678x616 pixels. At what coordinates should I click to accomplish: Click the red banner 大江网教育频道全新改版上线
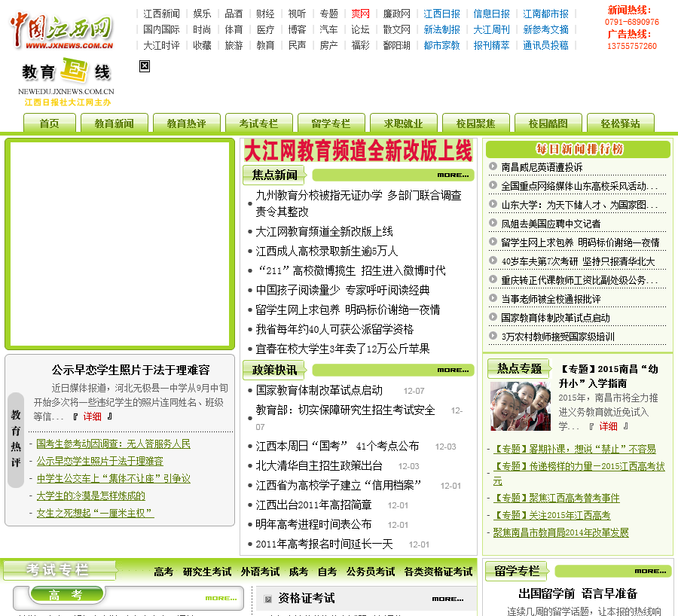(358, 151)
